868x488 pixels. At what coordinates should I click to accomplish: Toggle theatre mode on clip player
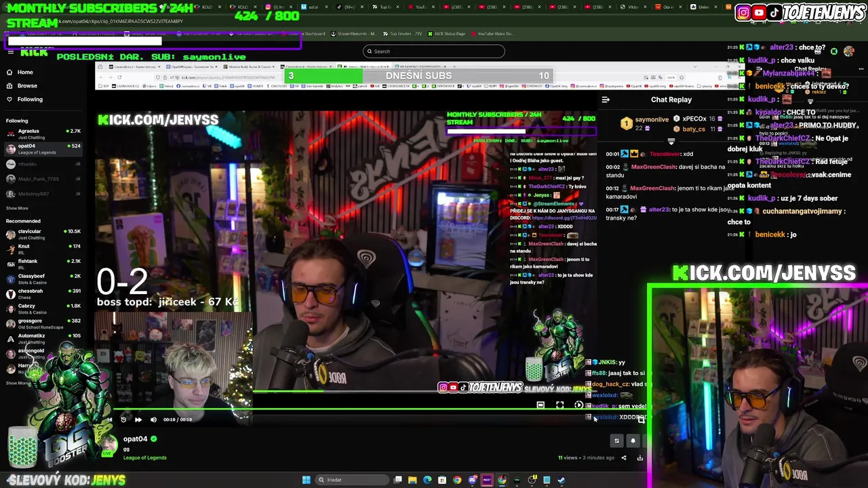point(540,405)
